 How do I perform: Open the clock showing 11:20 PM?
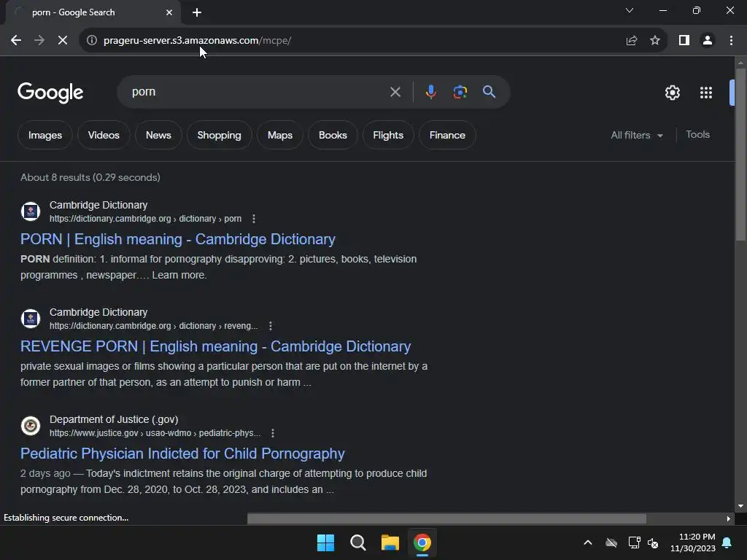pos(693,542)
